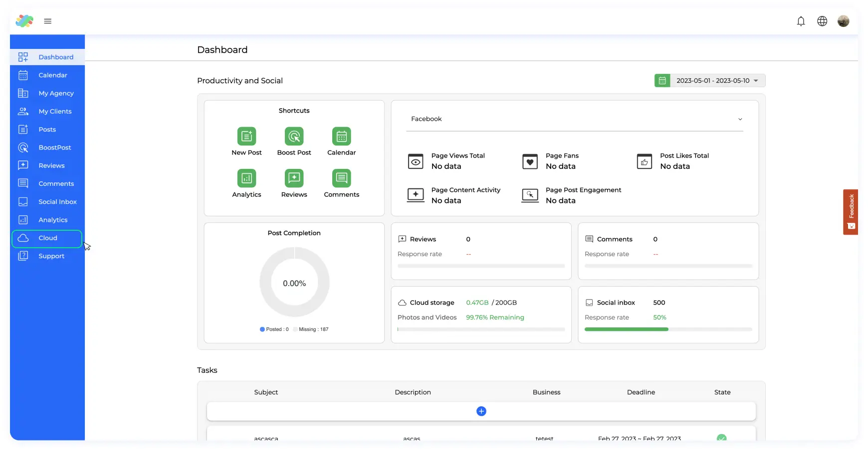
Task: Open notifications bell icon
Action: tap(801, 21)
